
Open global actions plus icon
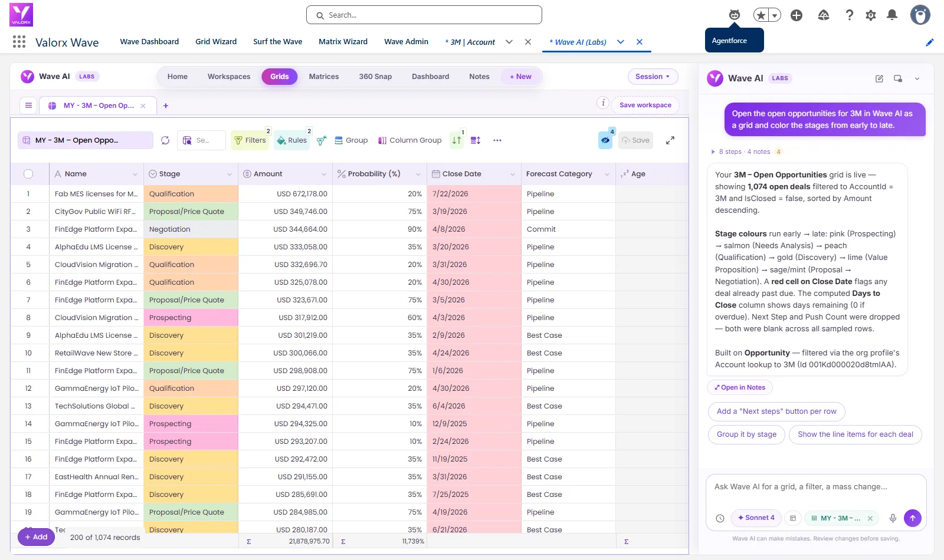pyautogui.click(x=796, y=15)
